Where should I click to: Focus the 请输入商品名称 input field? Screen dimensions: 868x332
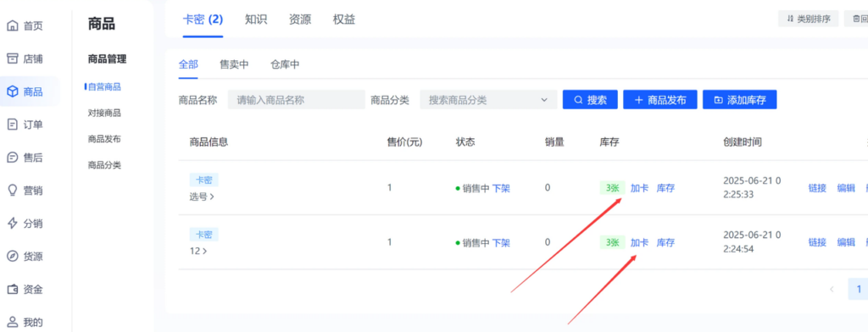pos(297,100)
